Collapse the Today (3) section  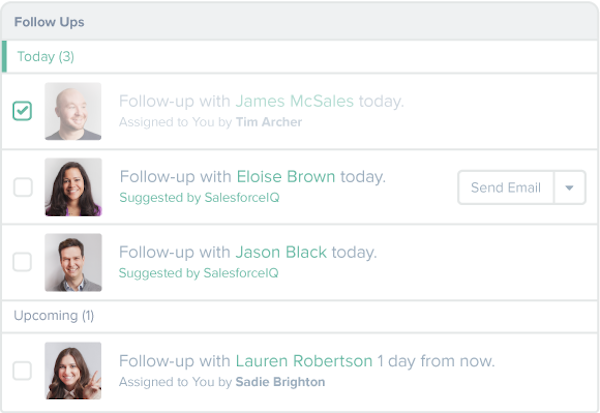(45, 56)
